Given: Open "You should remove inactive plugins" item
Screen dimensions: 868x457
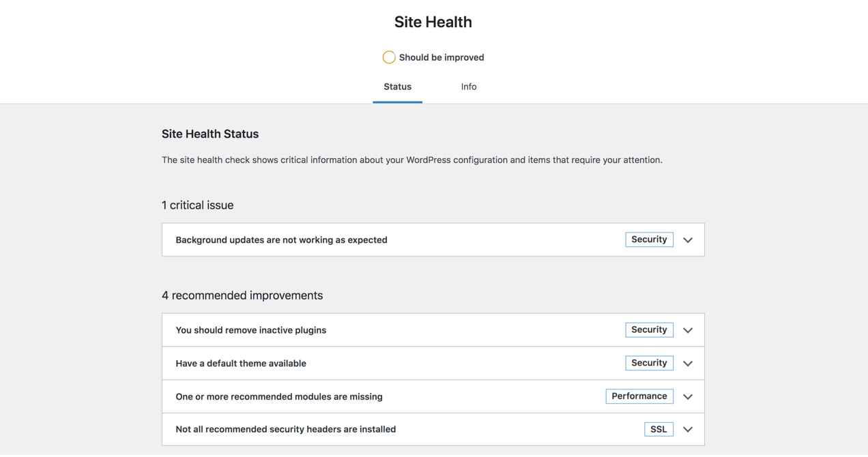Looking at the screenshot, I should point(250,330).
